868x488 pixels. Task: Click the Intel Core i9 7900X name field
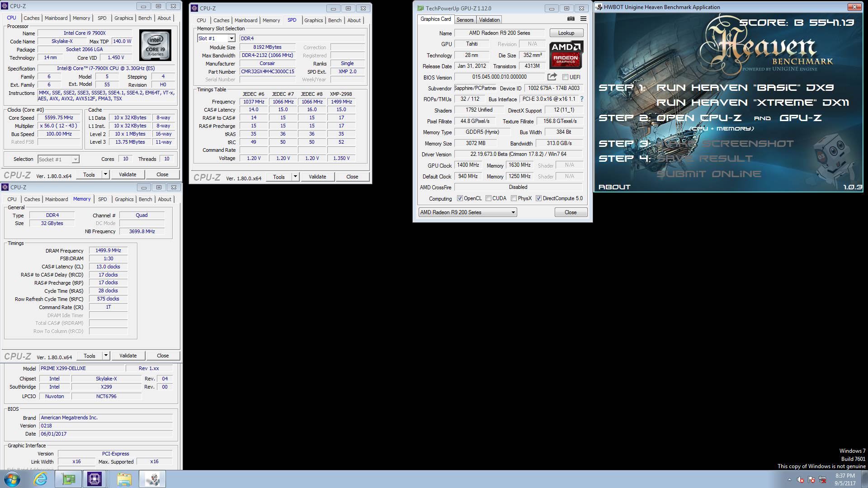tap(85, 33)
